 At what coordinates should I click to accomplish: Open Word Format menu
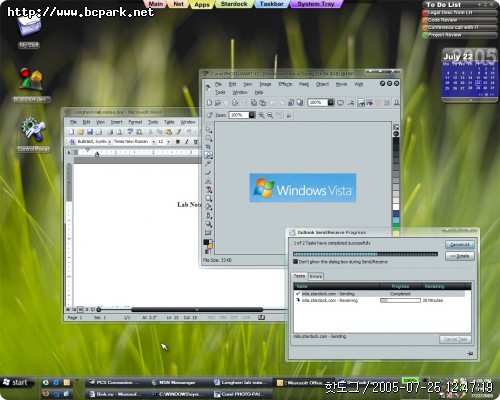(x=135, y=122)
